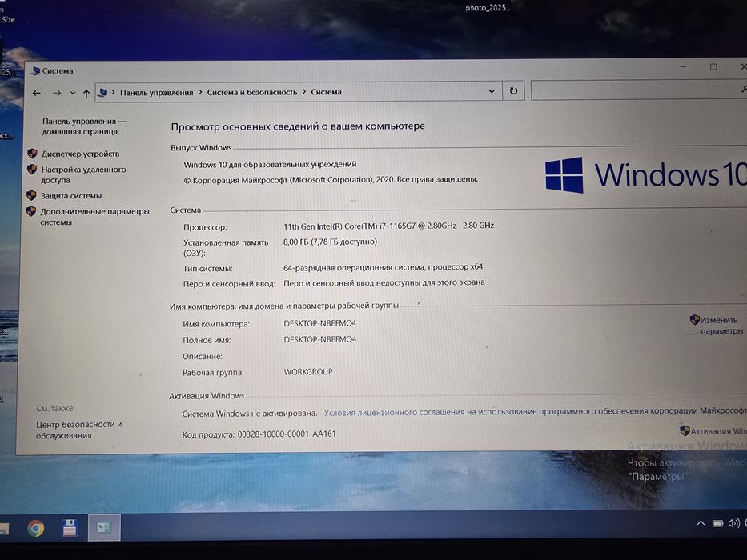The width and height of the screenshot is (747, 560).
Task: Select "Система" breadcrumb in address bar
Action: [327, 92]
